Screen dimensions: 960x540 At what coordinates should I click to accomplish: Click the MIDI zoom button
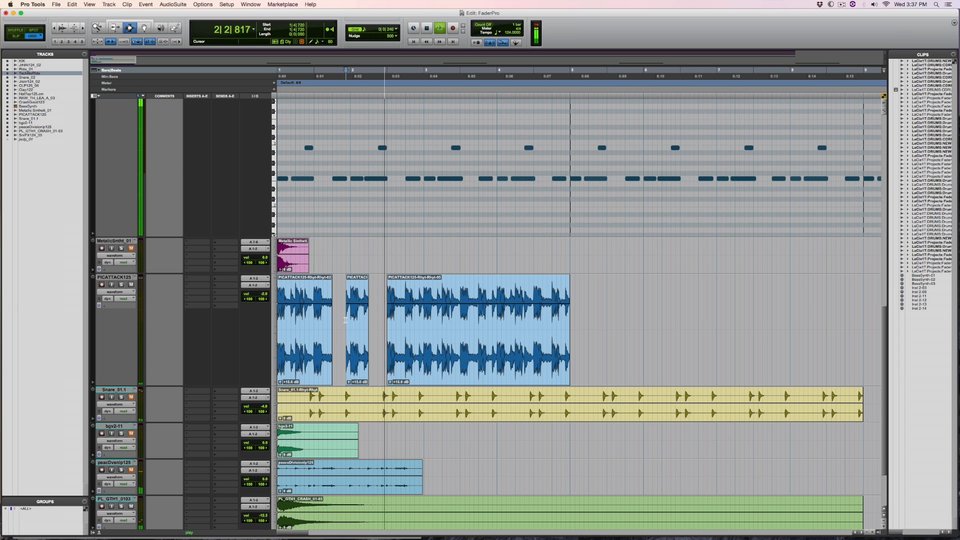tap(75, 28)
